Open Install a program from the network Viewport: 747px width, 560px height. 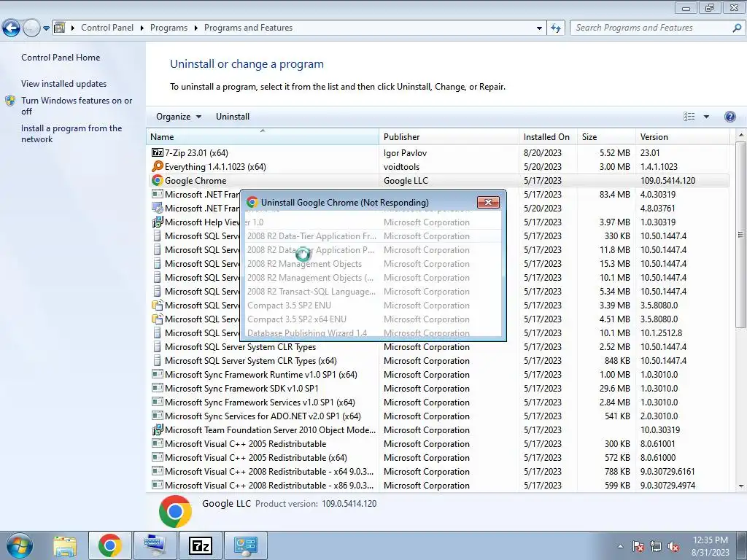coord(71,134)
